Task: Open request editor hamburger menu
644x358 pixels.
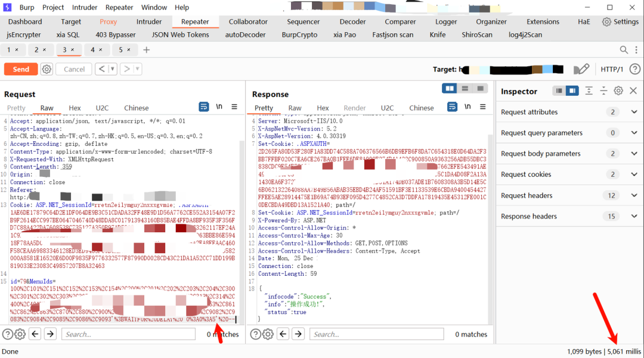Action: point(234,107)
